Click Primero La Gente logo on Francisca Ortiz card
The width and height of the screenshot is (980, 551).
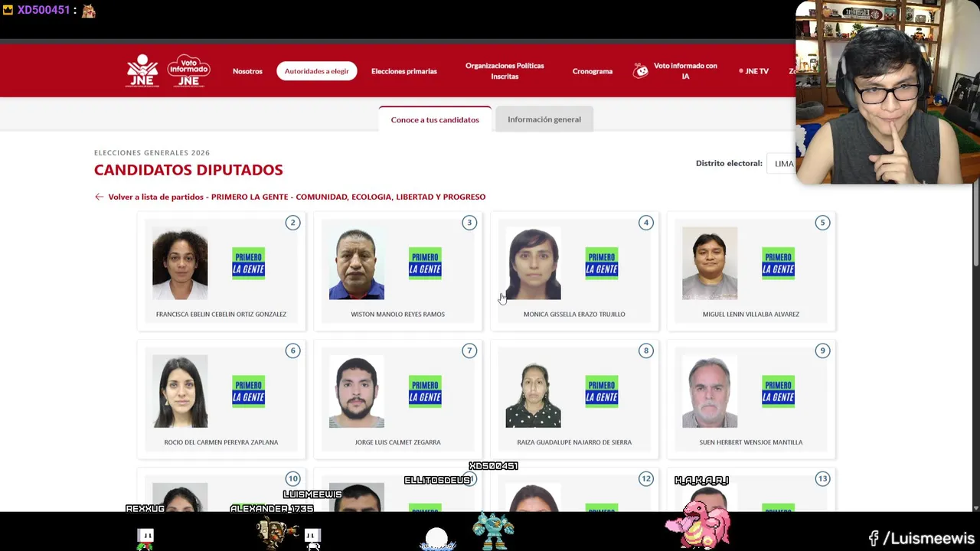249,263
